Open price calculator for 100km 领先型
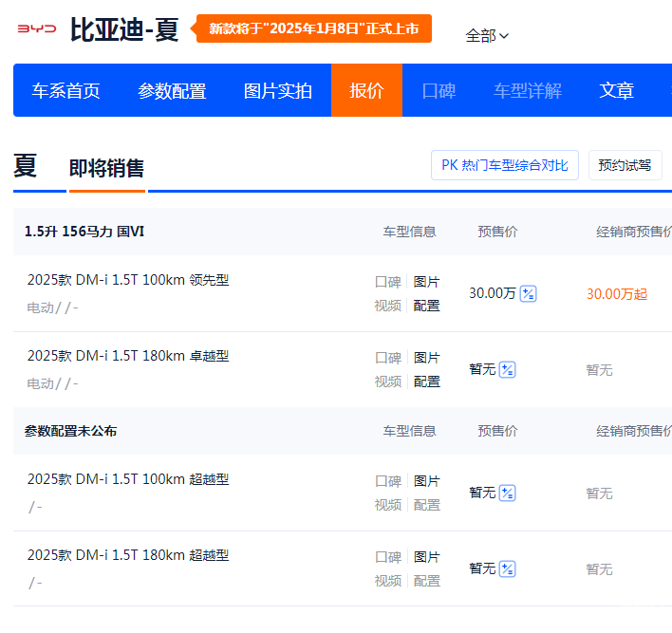Viewport: 672px width, 633px height. tap(529, 294)
